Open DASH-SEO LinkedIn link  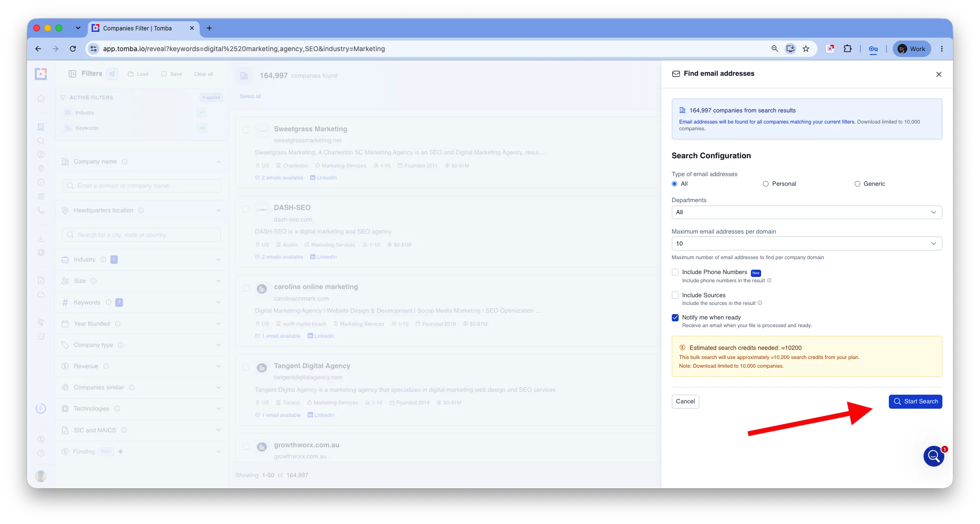point(323,257)
